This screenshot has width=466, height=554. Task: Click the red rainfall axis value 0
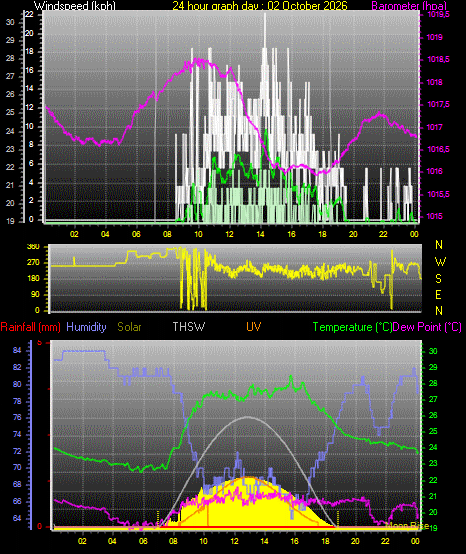(39, 526)
